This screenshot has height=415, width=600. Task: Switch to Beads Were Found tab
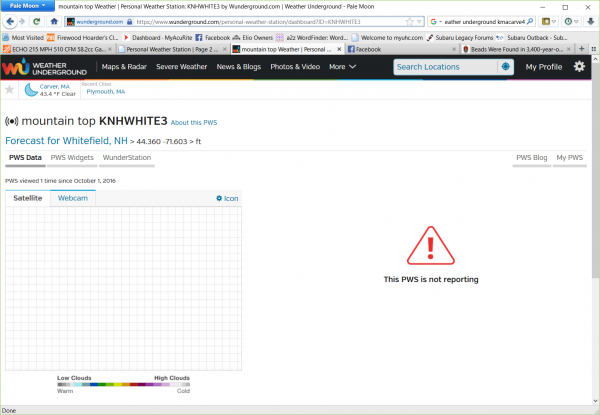pos(516,49)
